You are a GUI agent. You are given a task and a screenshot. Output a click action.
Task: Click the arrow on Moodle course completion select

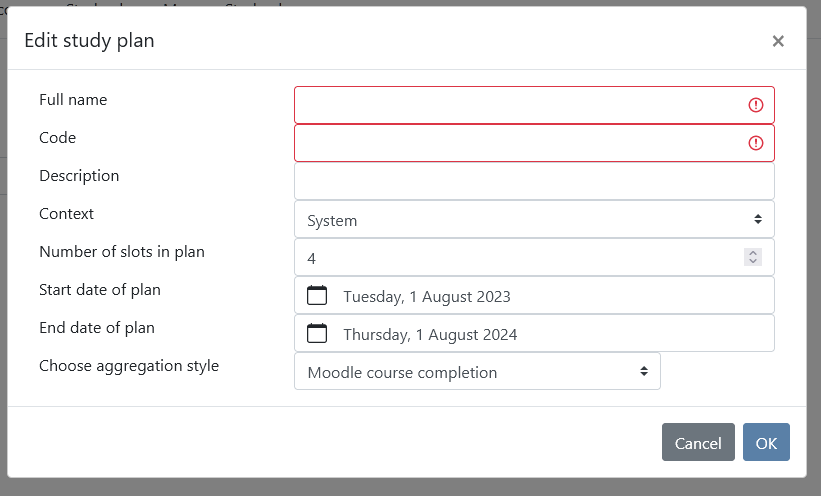coord(644,371)
